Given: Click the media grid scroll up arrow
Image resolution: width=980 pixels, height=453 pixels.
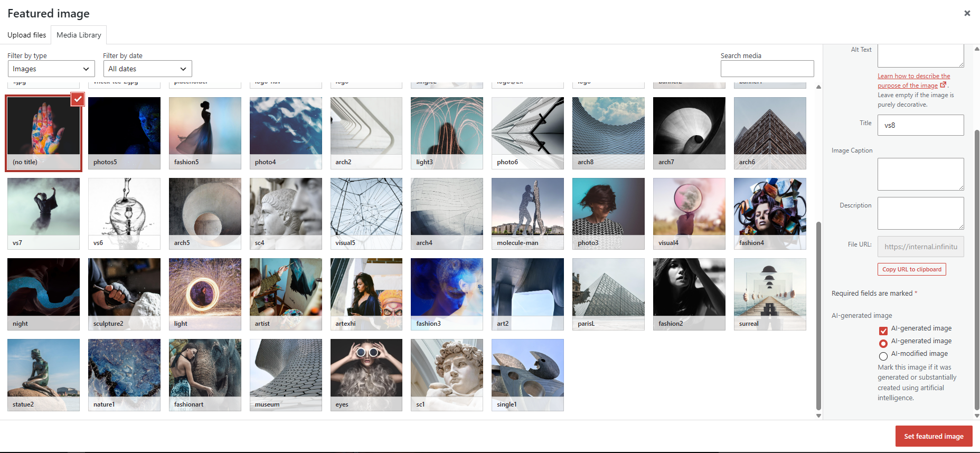Looking at the screenshot, I should [x=818, y=87].
